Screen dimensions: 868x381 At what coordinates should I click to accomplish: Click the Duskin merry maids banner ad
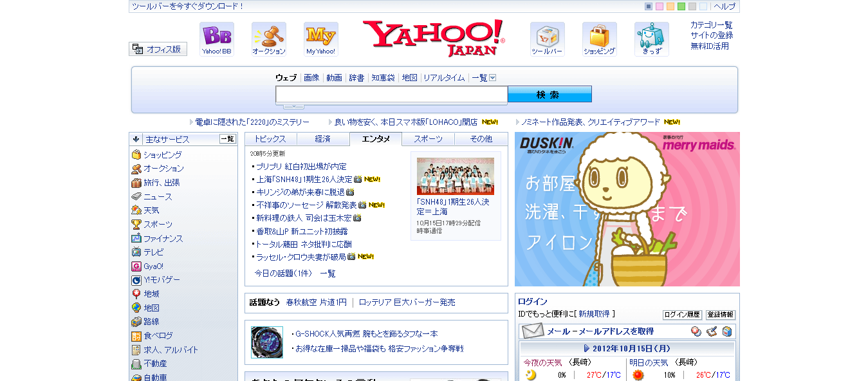point(627,209)
